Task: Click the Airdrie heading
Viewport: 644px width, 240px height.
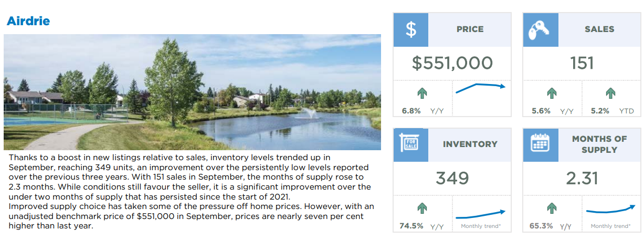Action: [x=28, y=21]
